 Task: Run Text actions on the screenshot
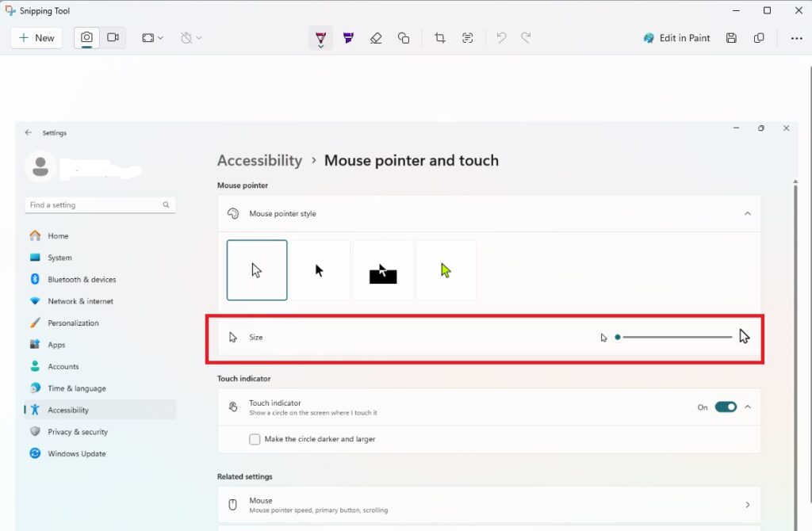(x=467, y=37)
